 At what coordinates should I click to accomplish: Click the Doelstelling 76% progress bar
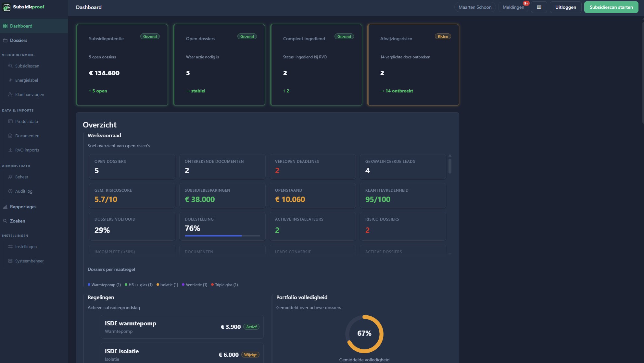[x=222, y=236]
